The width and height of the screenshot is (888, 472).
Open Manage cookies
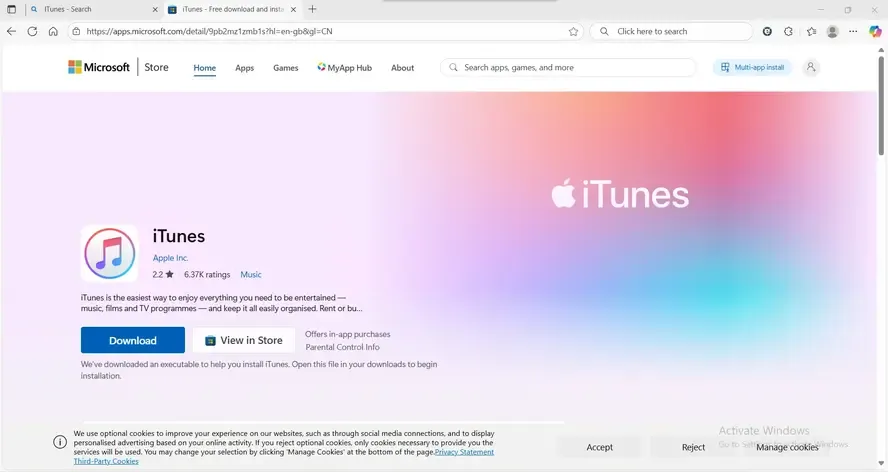[x=787, y=447]
